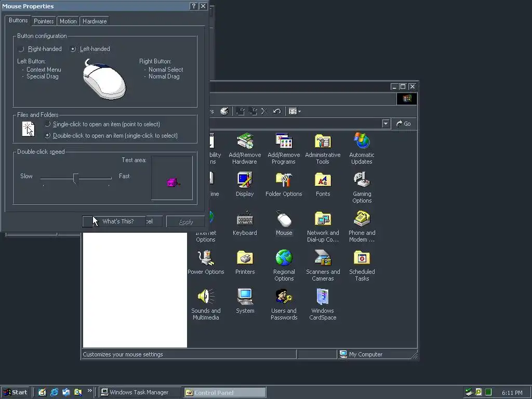Open the System applet
The width and height of the screenshot is (532, 399).
[245, 301]
